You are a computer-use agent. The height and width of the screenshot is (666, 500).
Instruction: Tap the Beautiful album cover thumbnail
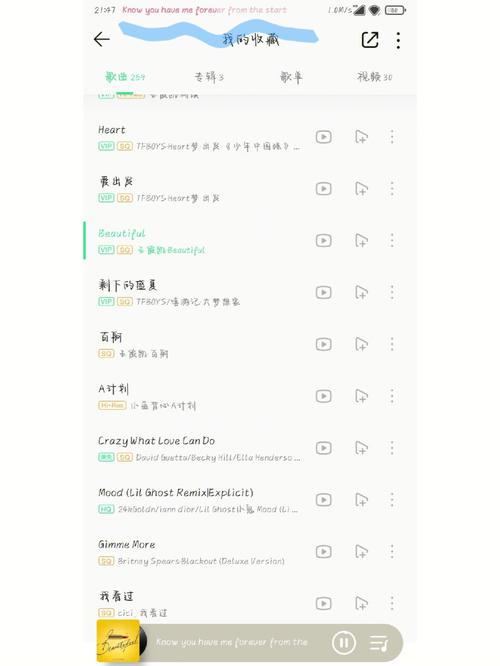coord(119,641)
